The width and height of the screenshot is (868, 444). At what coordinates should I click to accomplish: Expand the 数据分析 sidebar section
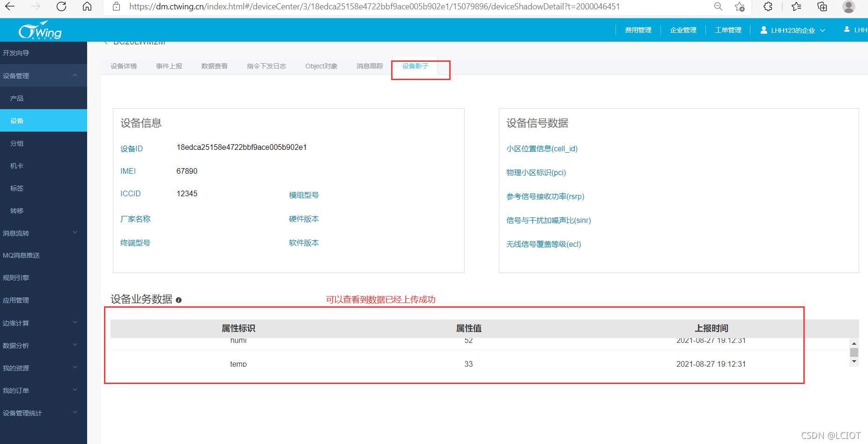[x=44, y=345]
